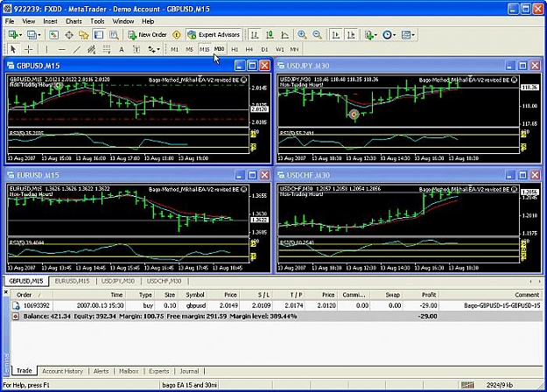Open the Indicators list icon

tap(368, 35)
